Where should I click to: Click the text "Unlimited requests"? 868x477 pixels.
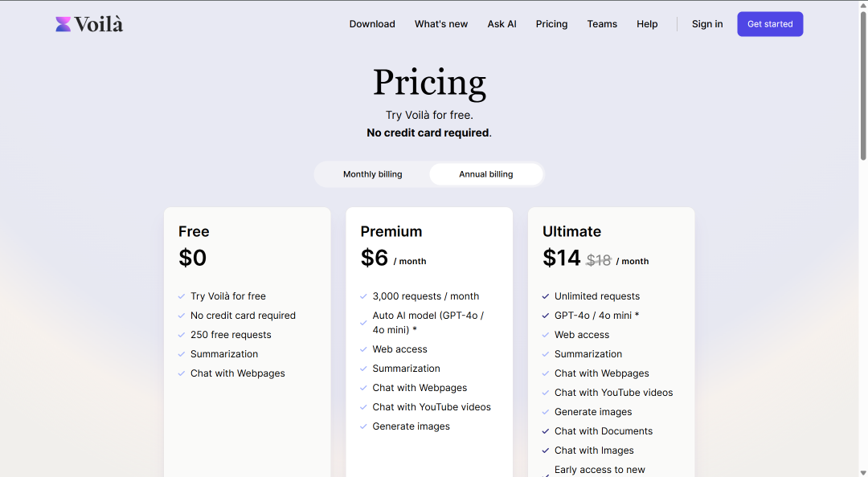[596, 296]
